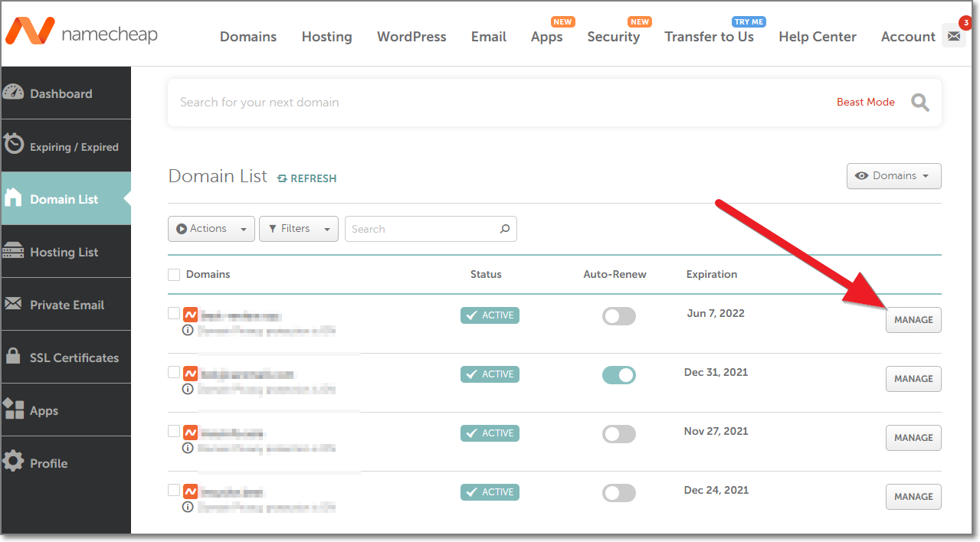Click the Private Email envelope icon

[x=14, y=304]
